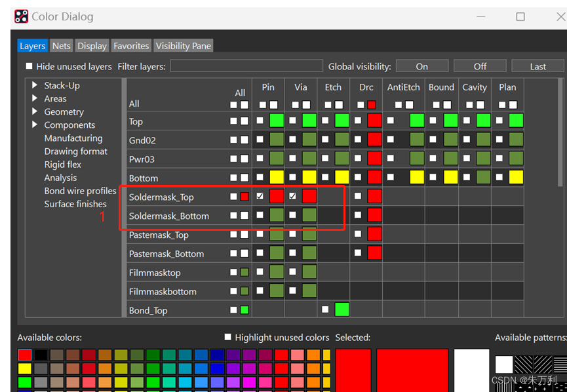Select Bond wire profiles item

click(x=80, y=191)
